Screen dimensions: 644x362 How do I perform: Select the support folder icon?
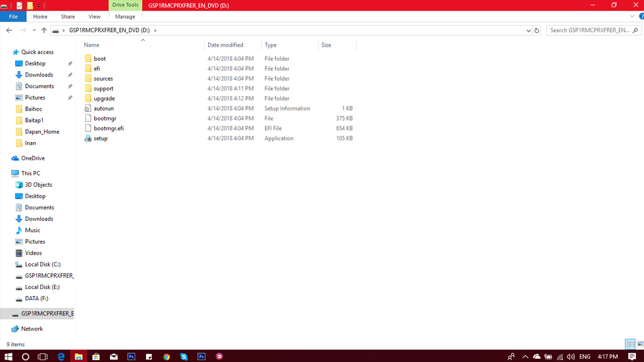88,88
